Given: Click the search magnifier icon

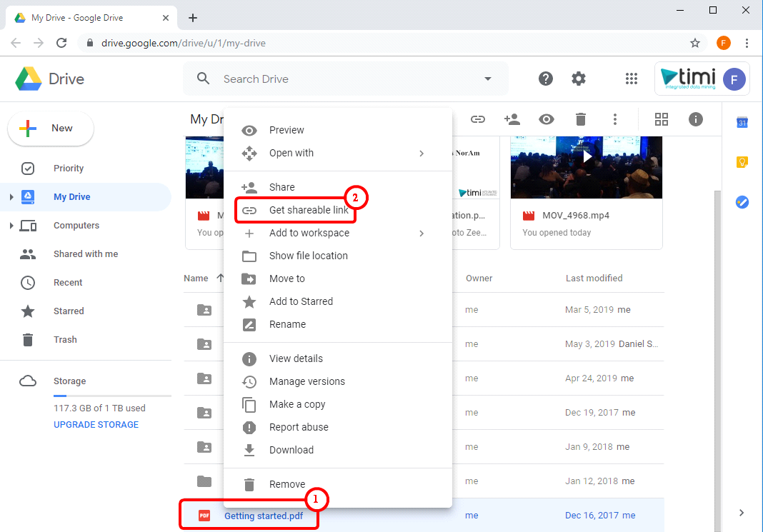Looking at the screenshot, I should point(204,79).
